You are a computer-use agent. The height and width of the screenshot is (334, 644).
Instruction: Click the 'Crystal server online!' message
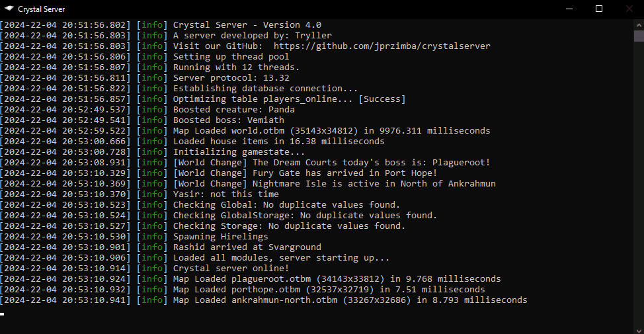pos(231,269)
